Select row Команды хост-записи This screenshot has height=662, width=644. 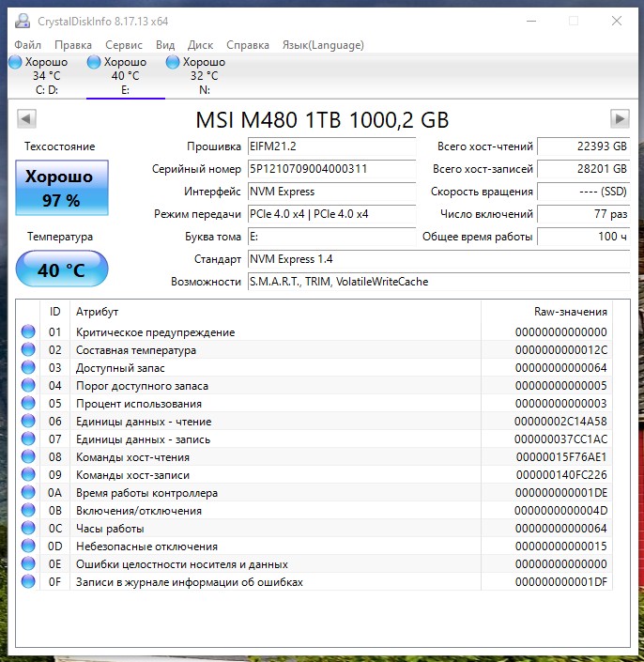pyautogui.click(x=314, y=474)
